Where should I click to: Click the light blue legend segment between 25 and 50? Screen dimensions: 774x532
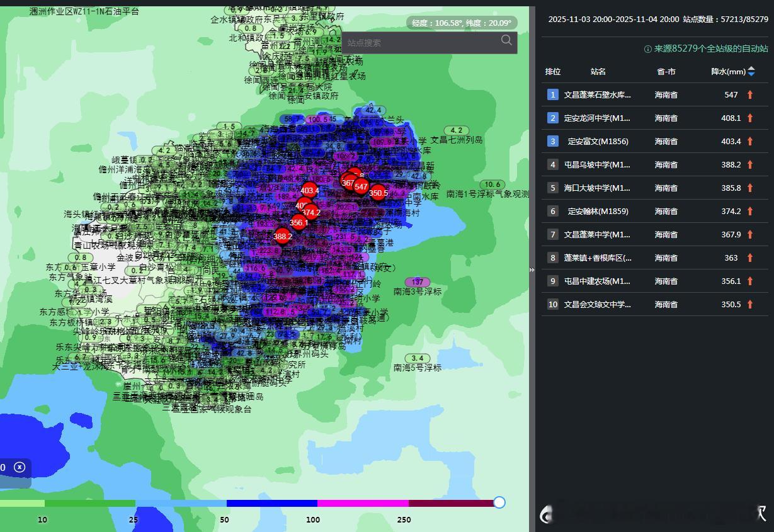[x=181, y=504]
